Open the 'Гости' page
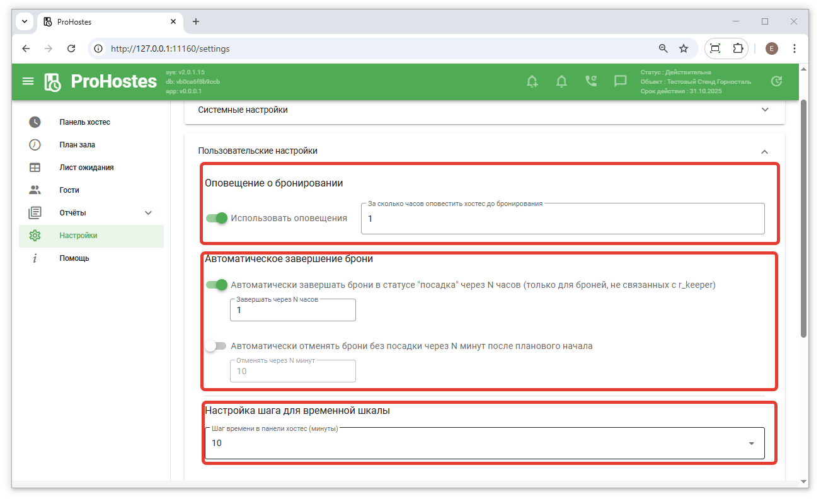This screenshot has width=821, height=504. [x=69, y=190]
